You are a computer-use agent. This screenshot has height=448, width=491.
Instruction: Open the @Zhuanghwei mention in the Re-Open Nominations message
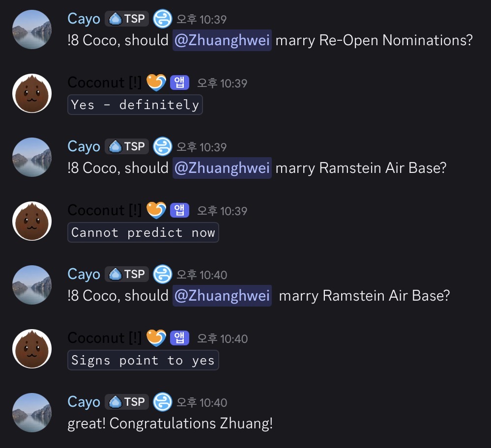(222, 40)
